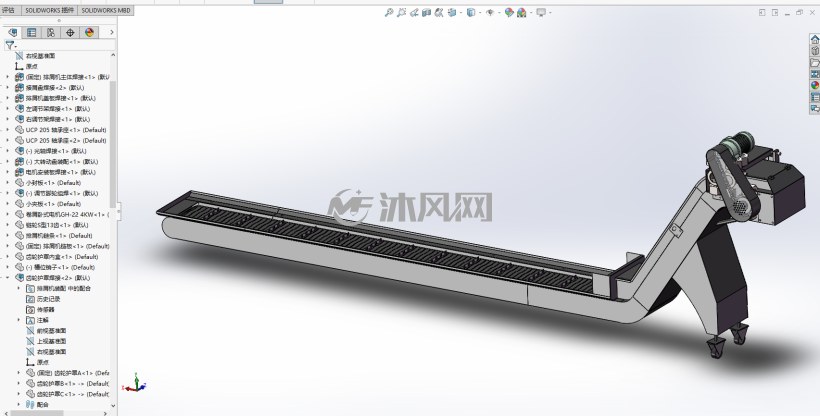Expand the 小衬板<1> tree node

click(7, 183)
